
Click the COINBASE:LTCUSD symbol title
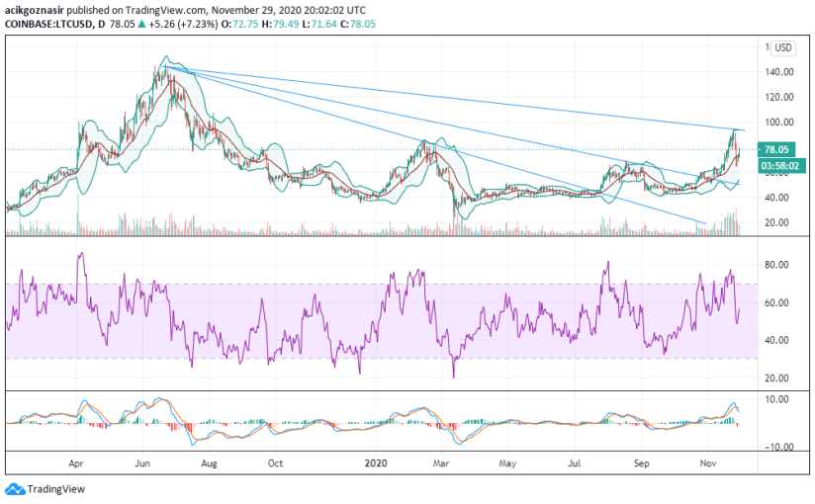pyautogui.click(x=48, y=24)
